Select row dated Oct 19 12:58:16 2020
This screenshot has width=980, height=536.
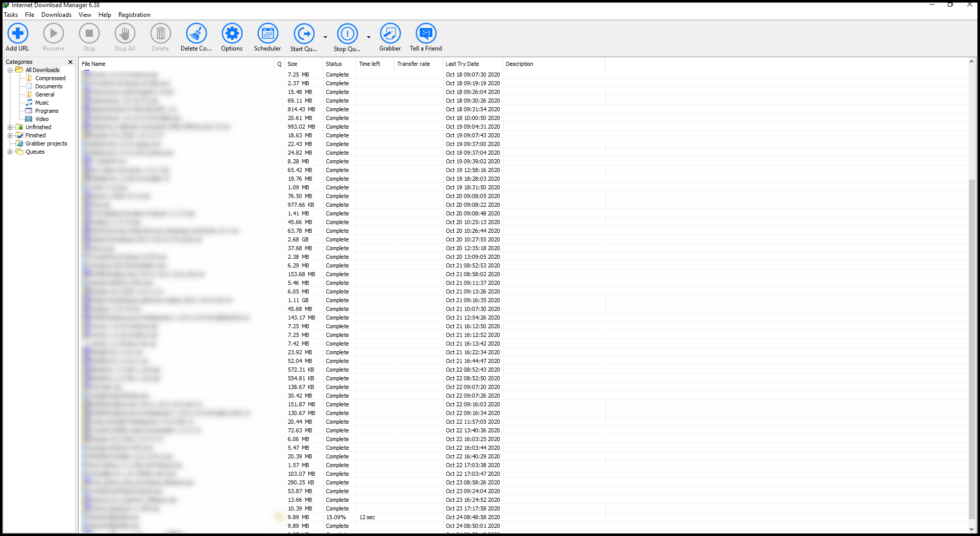point(524,170)
